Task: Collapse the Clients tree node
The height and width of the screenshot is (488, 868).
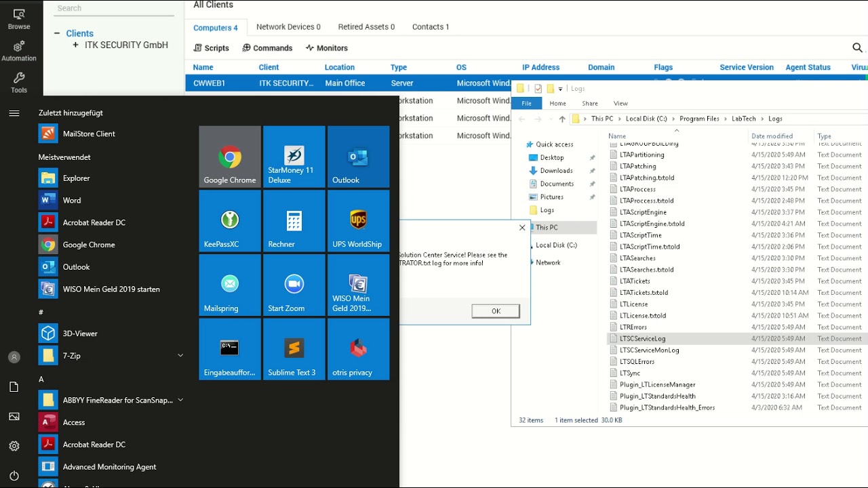Action: [58, 33]
